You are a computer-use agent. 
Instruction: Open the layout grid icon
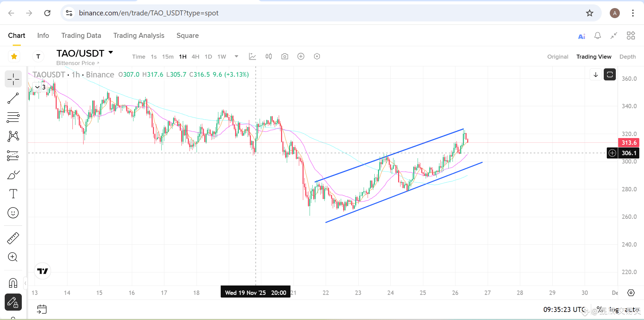631,36
